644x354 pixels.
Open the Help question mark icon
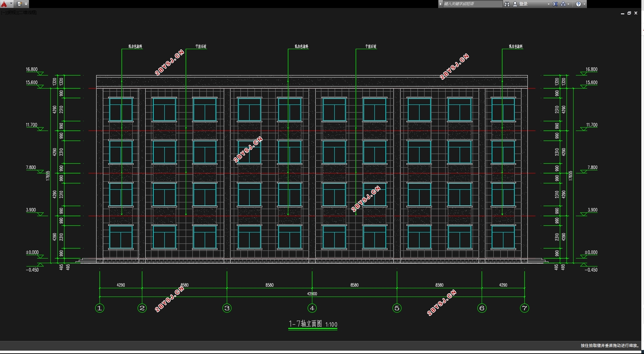pyautogui.click(x=579, y=4)
